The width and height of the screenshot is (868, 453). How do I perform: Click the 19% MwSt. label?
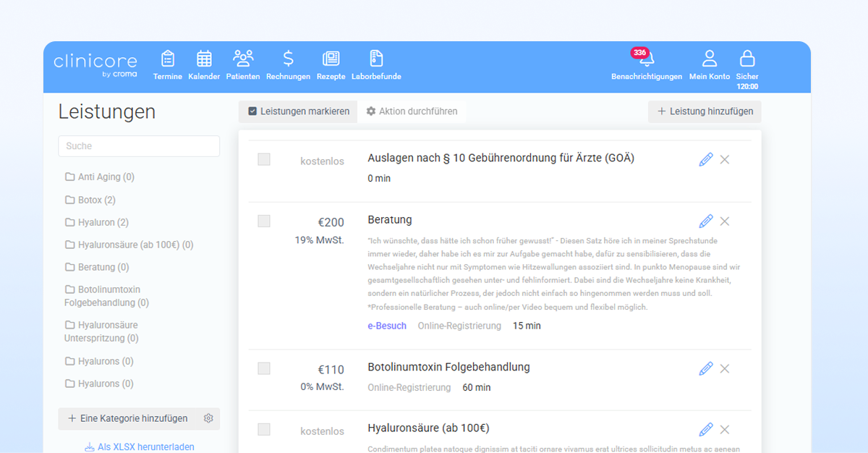click(320, 240)
